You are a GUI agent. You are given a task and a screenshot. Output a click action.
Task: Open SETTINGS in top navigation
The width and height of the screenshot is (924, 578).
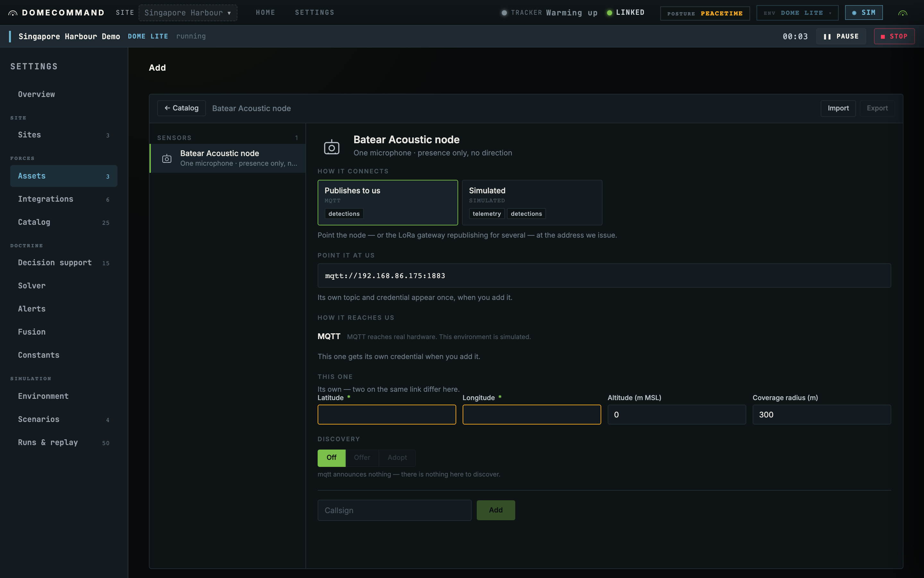tap(315, 13)
